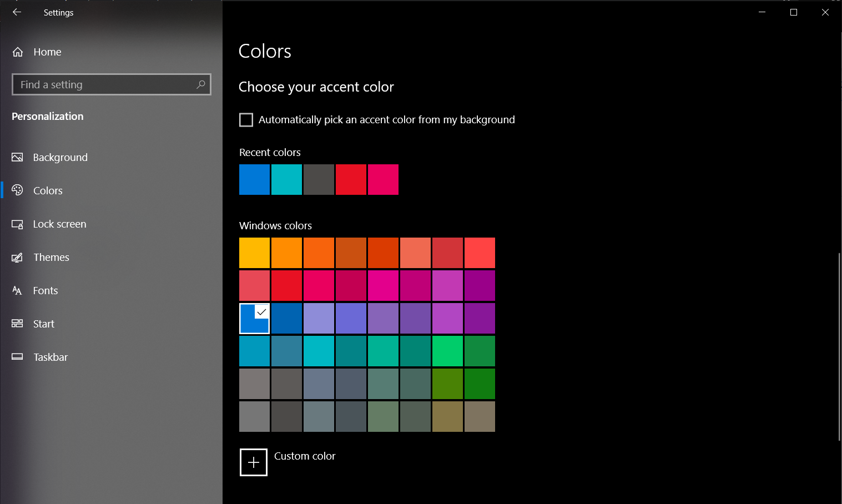Maximize the Settings window
This screenshot has width=842, height=504.
pyautogui.click(x=794, y=12)
